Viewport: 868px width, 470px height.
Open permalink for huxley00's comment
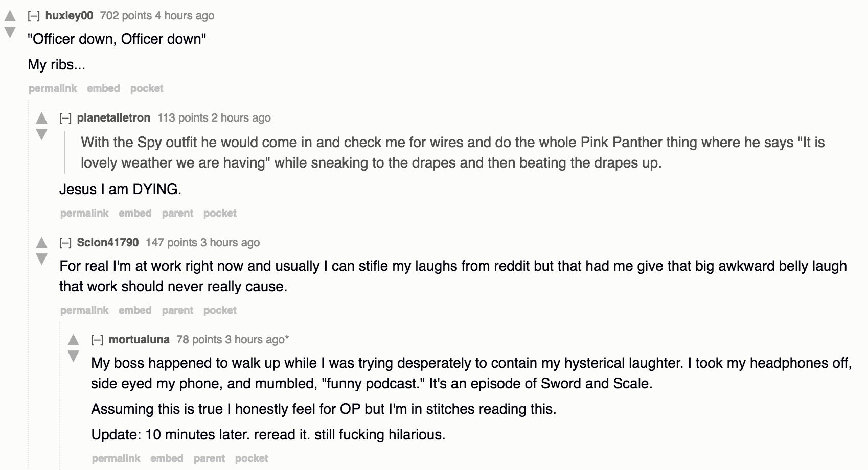(x=53, y=88)
